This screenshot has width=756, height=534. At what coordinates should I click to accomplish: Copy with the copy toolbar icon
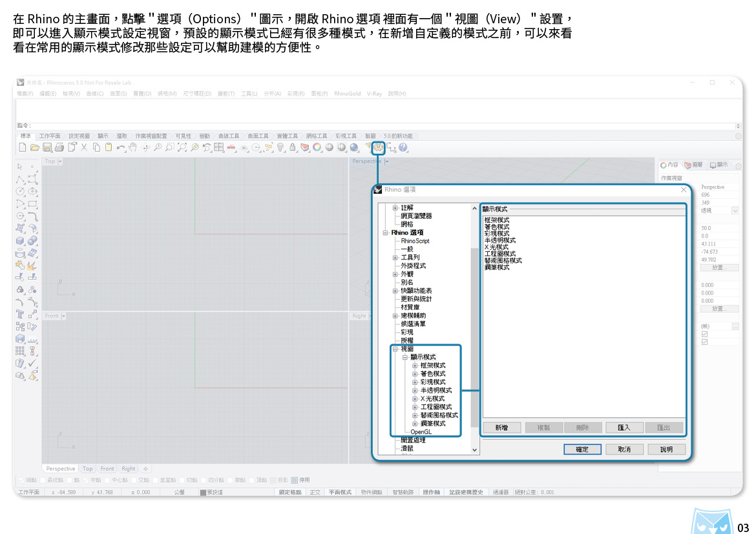point(96,147)
